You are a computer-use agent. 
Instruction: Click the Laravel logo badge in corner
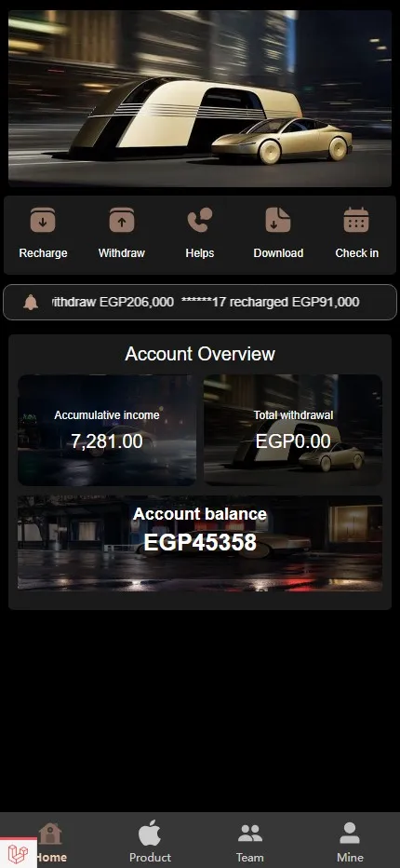pos(19,853)
